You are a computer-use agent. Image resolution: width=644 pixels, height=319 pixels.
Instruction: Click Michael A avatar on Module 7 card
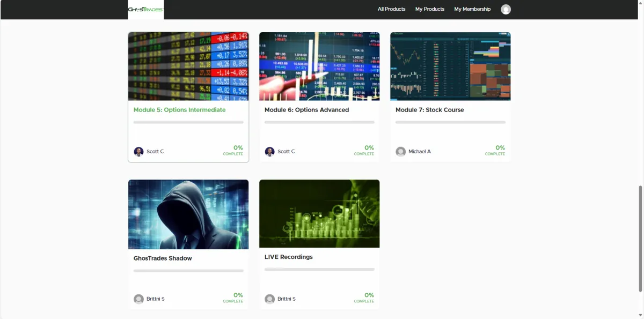[x=400, y=152]
